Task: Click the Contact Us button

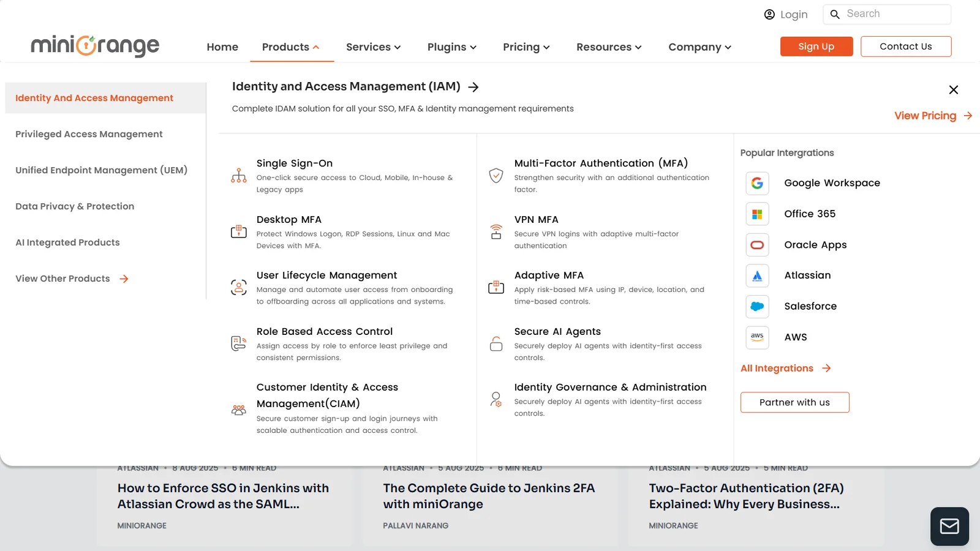Action: (x=906, y=47)
